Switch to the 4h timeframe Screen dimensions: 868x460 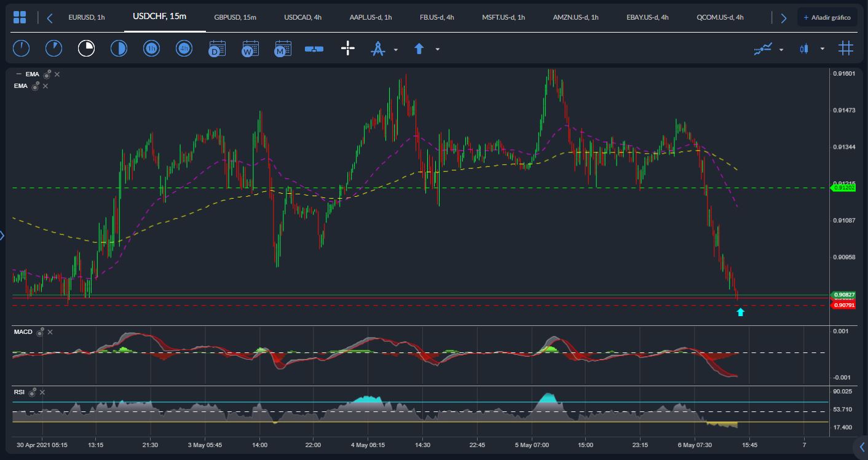pyautogui.click(x=184, y=49)
